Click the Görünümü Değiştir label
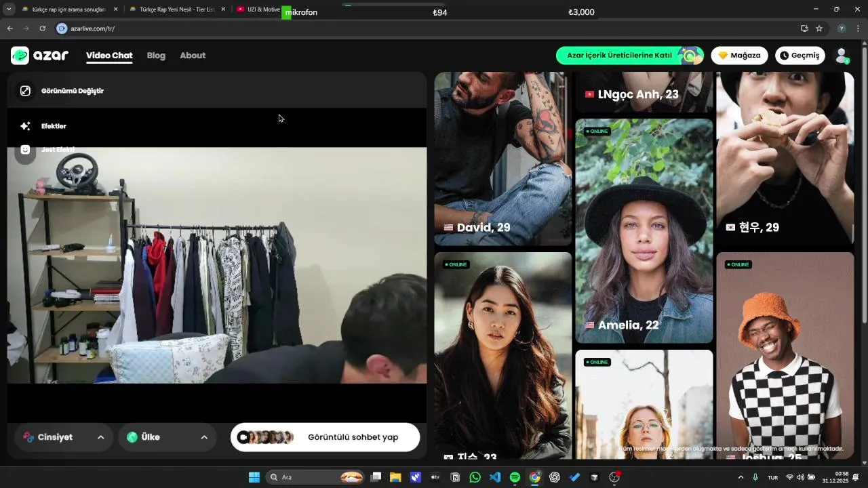Image resolution: width=868 pixels, height=488 pixels. [73, 91]
